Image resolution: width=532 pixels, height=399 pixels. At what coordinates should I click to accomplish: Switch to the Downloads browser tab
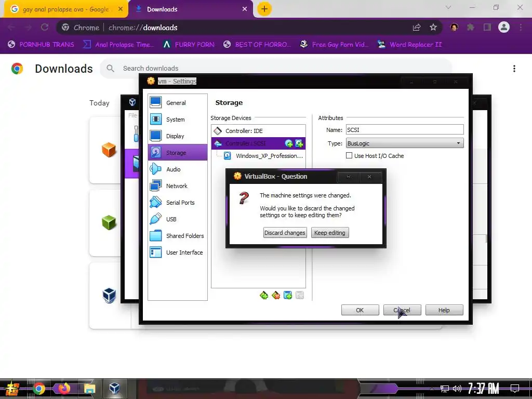pyautogui.click(x=191, y=9)
